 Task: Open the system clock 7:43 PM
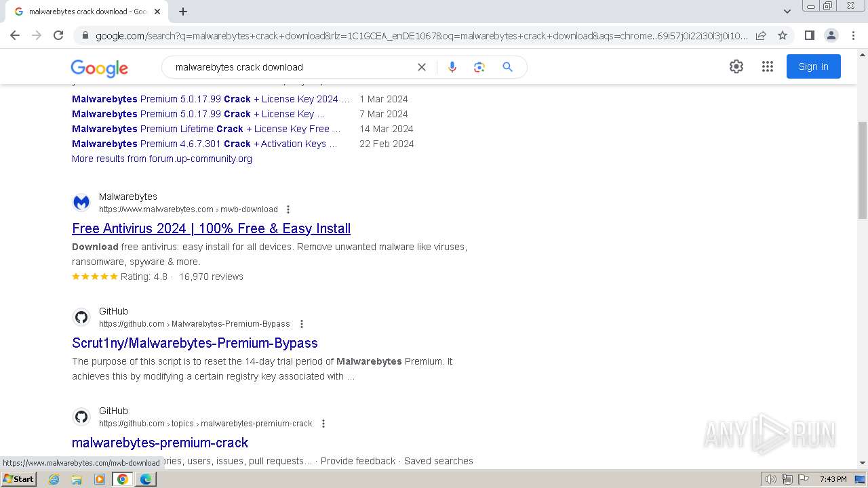pyautogui.click(x=833, y=479)
